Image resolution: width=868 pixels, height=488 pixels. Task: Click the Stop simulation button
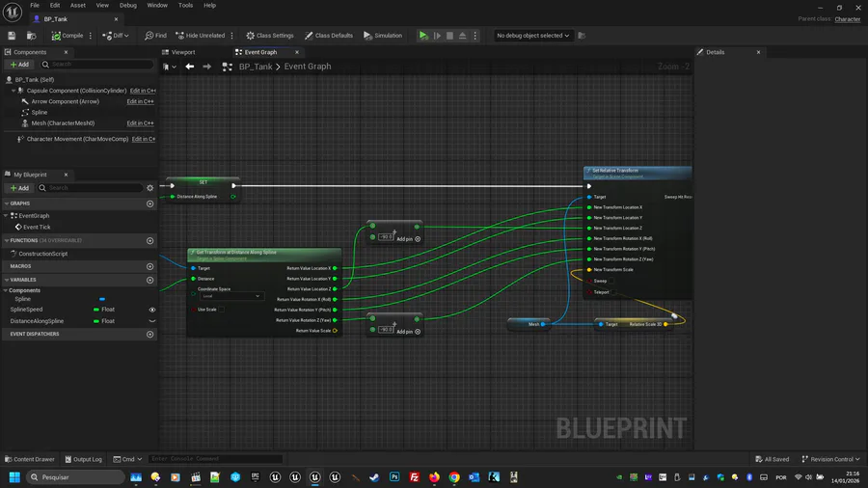click(449, 36)
